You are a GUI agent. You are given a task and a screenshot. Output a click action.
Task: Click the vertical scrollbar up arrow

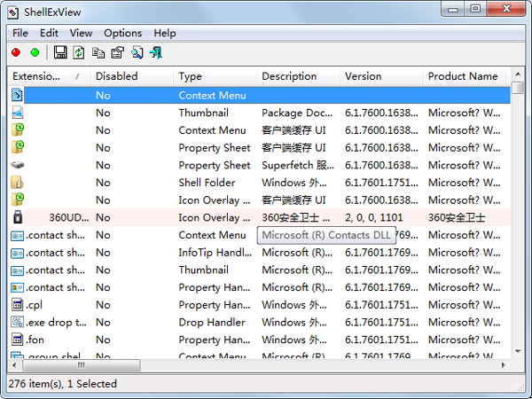[518, 74]
